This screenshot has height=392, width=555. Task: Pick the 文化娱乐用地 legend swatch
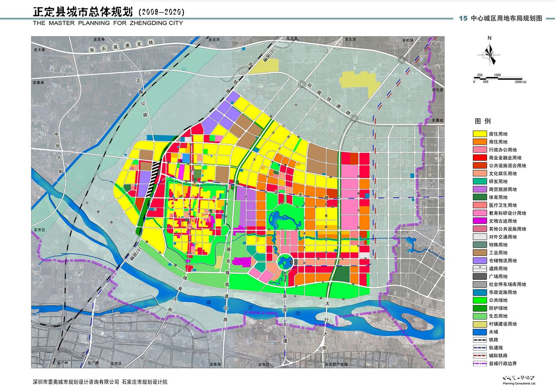click(x=479, y=174)
